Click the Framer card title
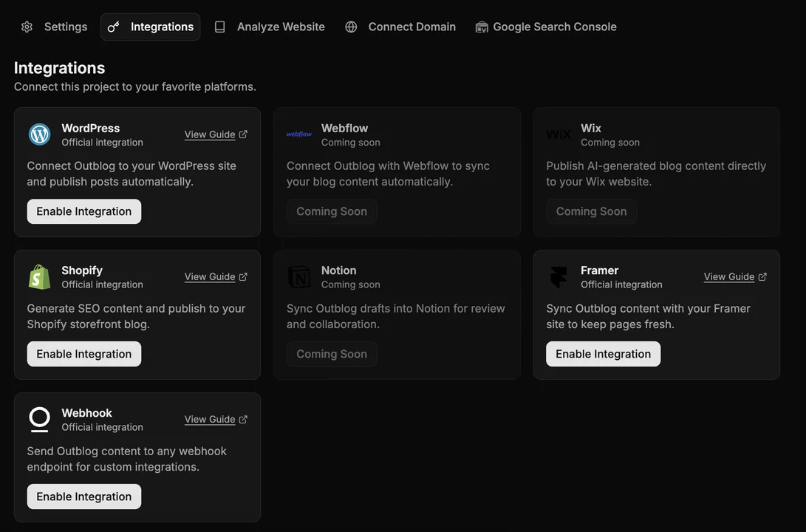 tap(599, 270)
